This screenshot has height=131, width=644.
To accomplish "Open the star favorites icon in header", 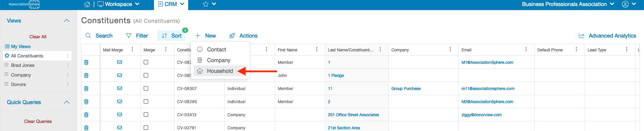I will [x=206, y=4].
